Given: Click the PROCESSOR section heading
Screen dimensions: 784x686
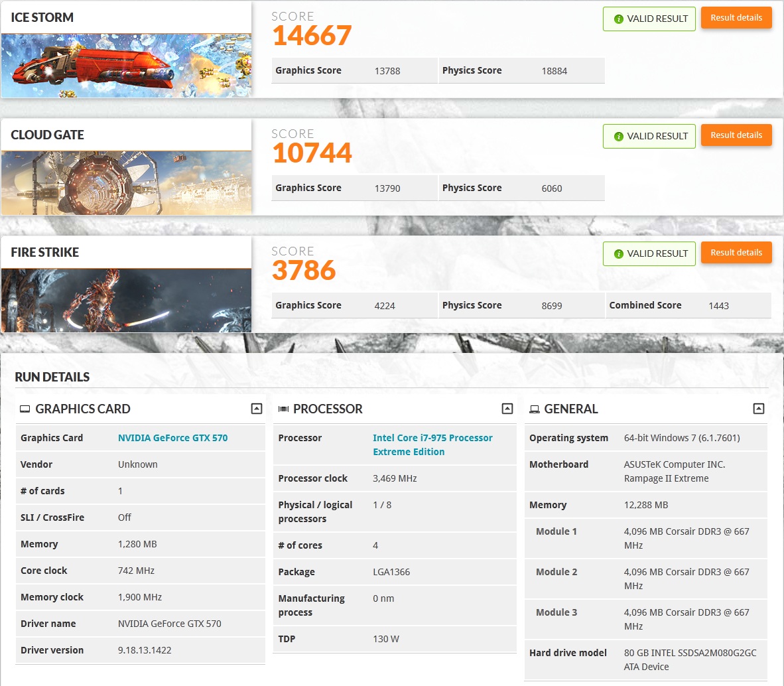Looking at the screenshot, I should point(328,409).
